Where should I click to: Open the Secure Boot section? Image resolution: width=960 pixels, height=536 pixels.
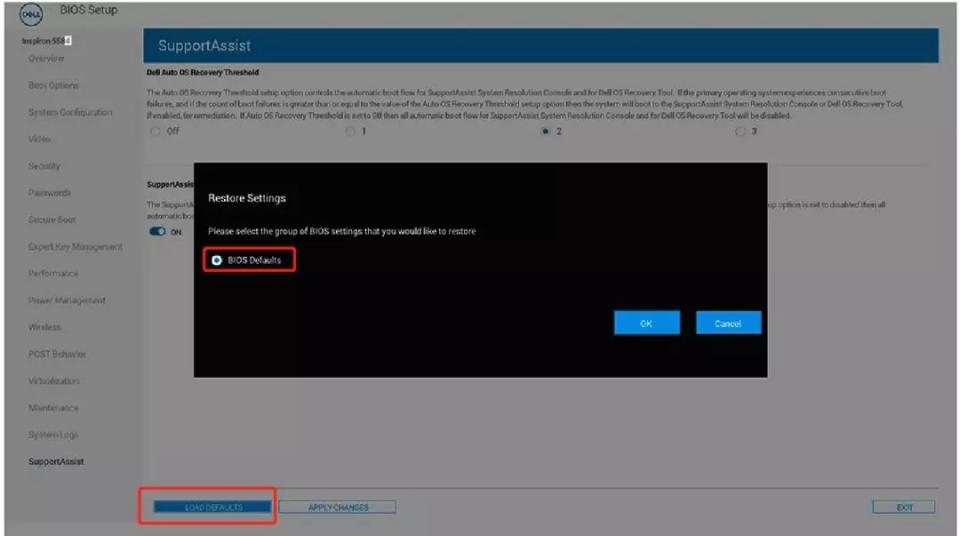52,220
